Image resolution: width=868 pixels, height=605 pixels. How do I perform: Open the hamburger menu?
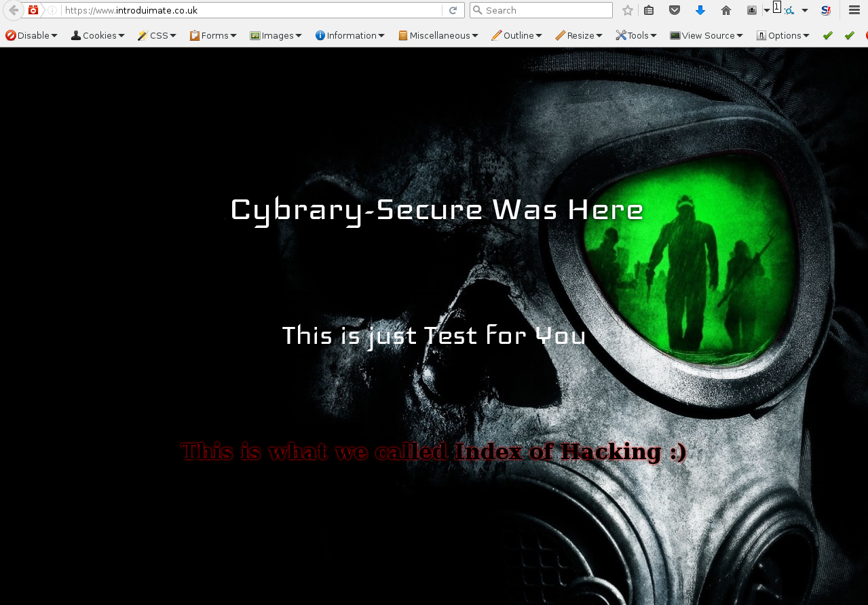point(854,10)
